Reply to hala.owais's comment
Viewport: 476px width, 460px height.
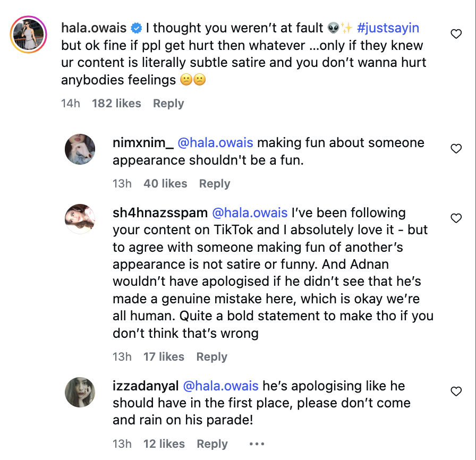point(168,104)
